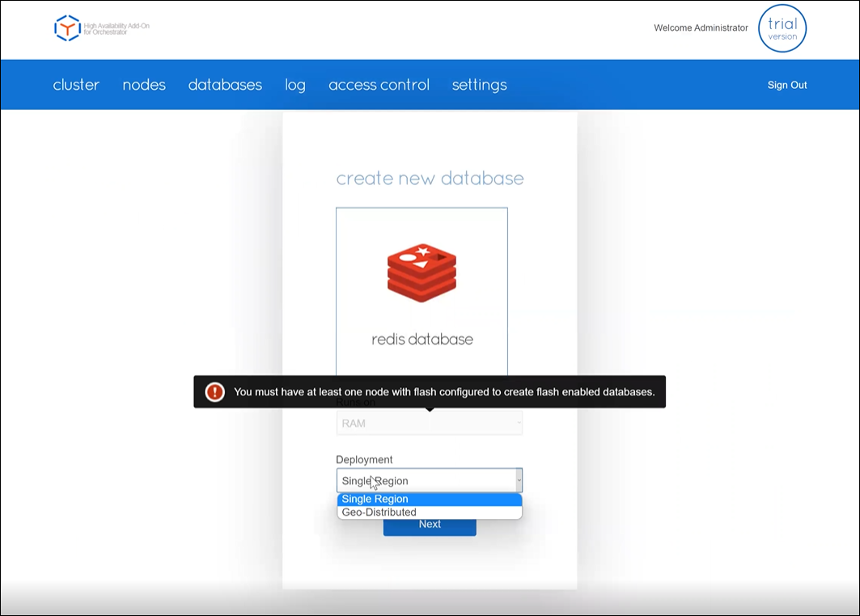Open the cluster page

pos(76,85)
